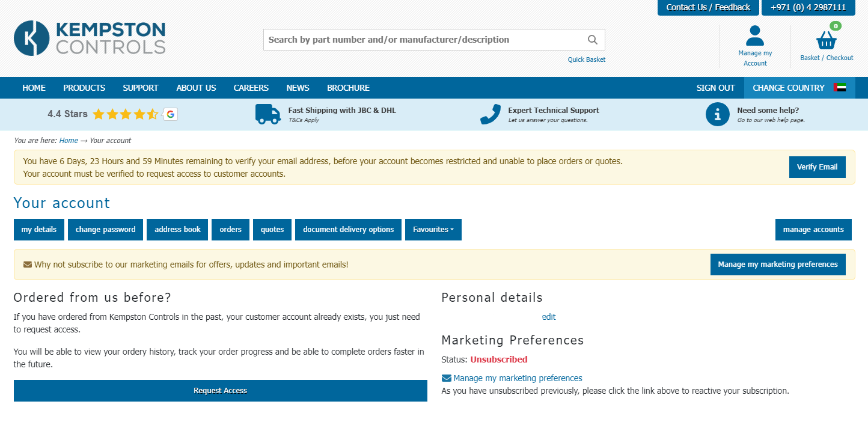Image resolution: width=868 pixels, height=422 pixels.
Task: Click SIGN OUT in the nav bar
Action: 715,88
